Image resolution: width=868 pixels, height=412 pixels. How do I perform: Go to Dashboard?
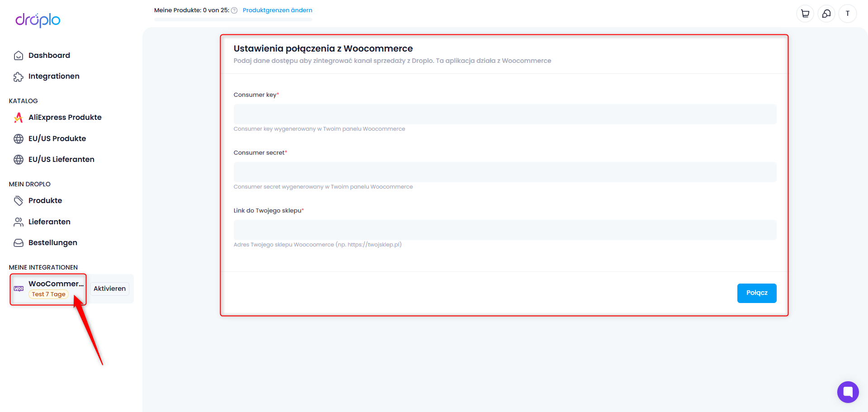[49, 56]
